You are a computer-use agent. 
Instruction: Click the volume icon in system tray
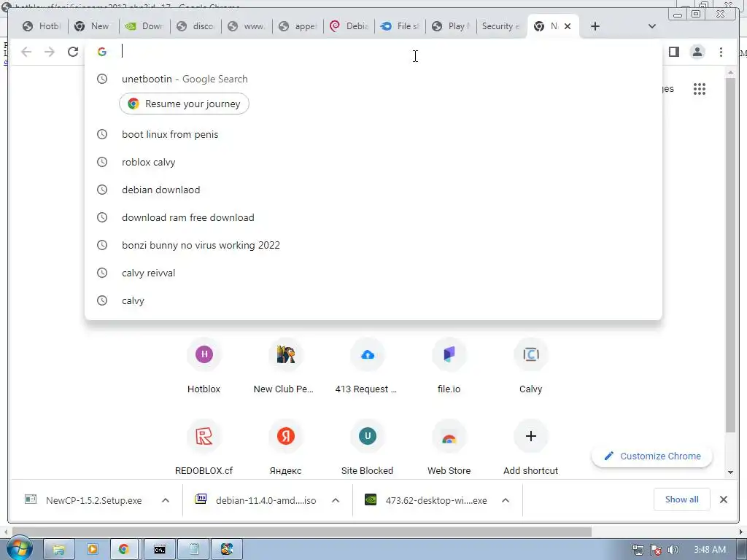click(x=673, y=550)
